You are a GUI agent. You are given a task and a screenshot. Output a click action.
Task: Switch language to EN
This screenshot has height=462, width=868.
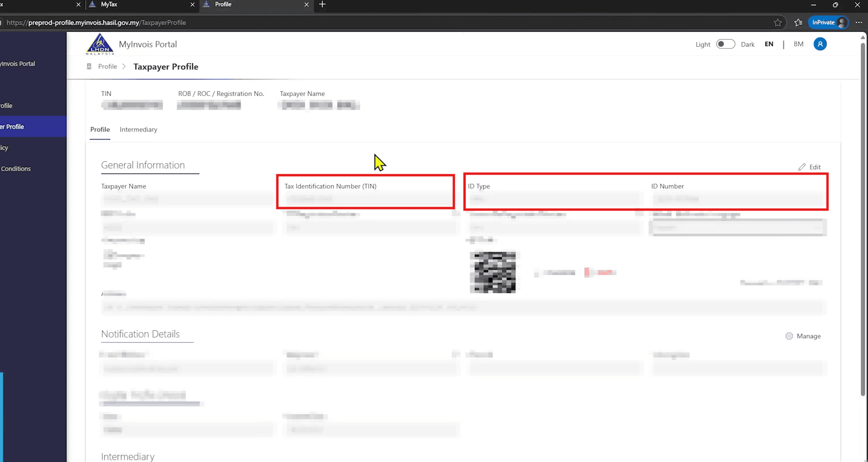pyautogui.click(x=769, y=44)
